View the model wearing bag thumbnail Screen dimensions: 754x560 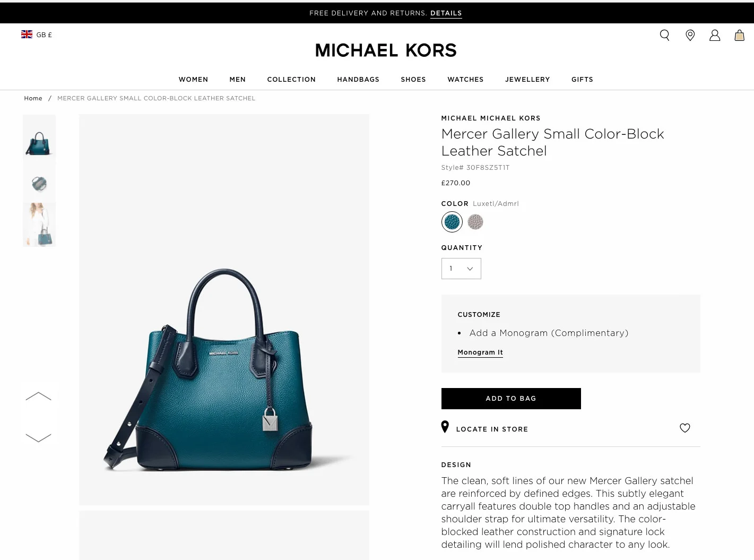39,225
